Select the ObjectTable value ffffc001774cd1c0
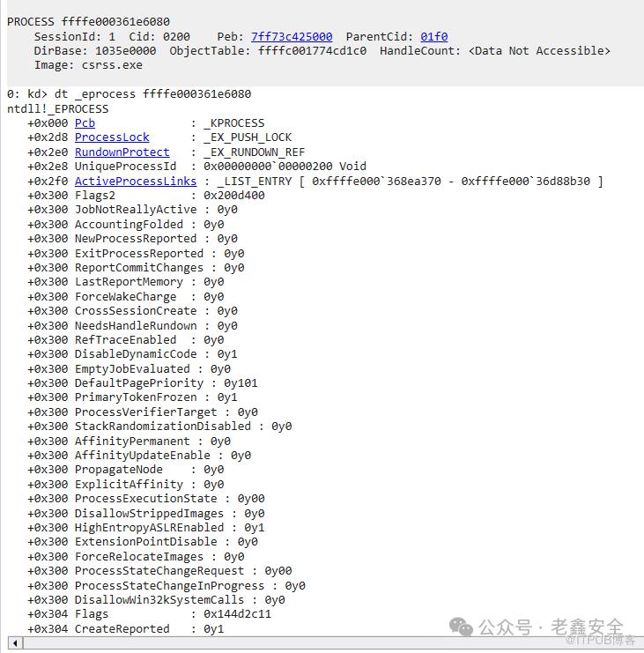The image size is (644, 653). (x=312, y=51)
